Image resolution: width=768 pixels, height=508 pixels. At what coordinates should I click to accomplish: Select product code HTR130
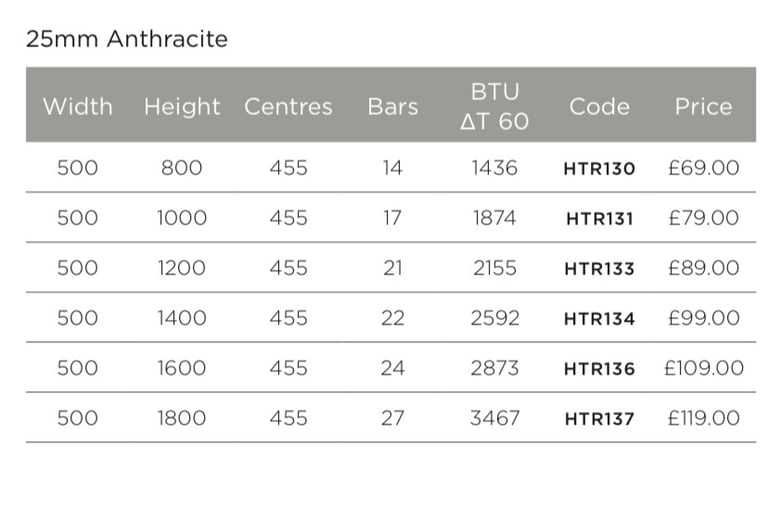(x=600, y=169)
